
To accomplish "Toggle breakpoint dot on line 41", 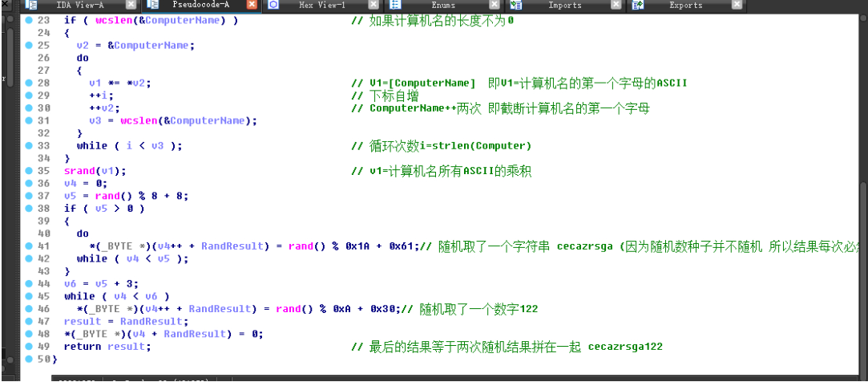I will point(29,246).
